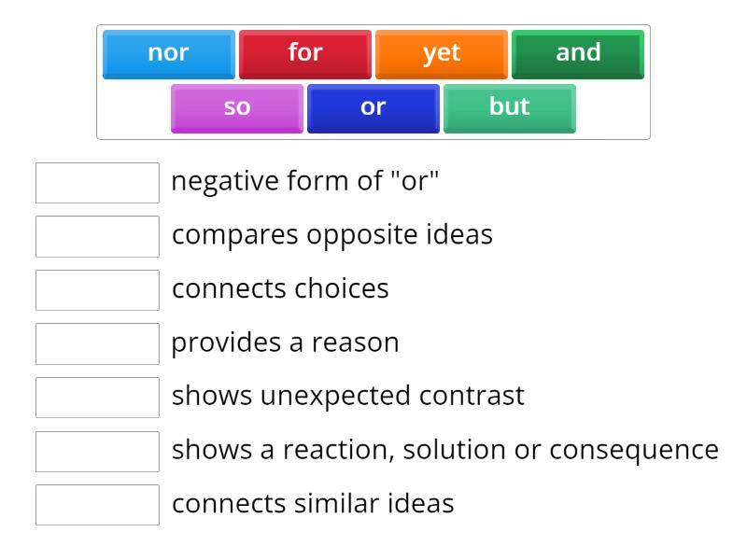The image size is (747, 560).
Task: Select the "yet" word tile
Action: pyautogui.click(x=441, y=54)
